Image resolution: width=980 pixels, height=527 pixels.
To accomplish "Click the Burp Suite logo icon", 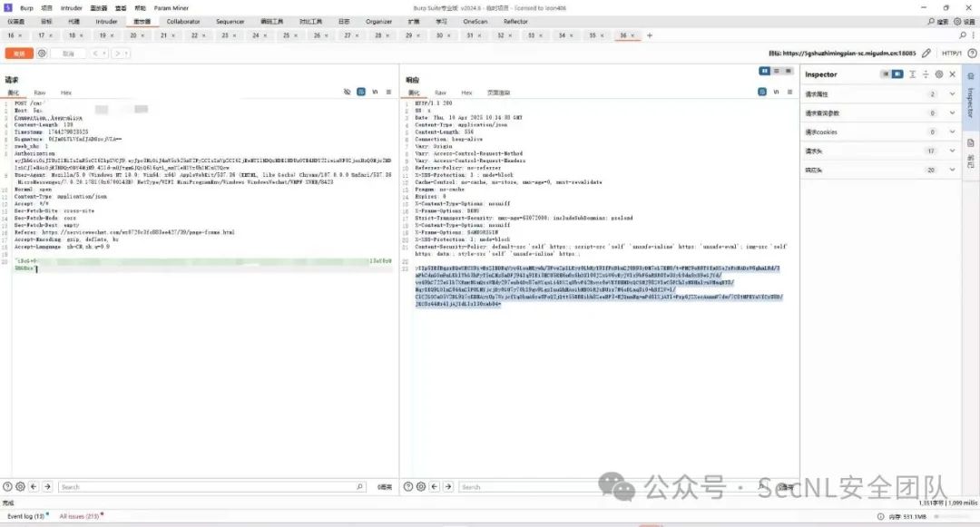I will click(x=8, y=7).
